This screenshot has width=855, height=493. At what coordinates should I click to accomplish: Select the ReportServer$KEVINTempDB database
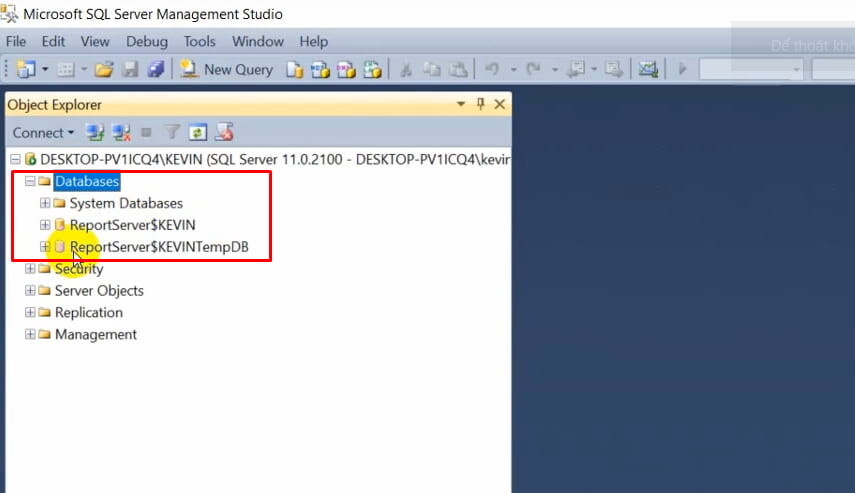point(159,246)
